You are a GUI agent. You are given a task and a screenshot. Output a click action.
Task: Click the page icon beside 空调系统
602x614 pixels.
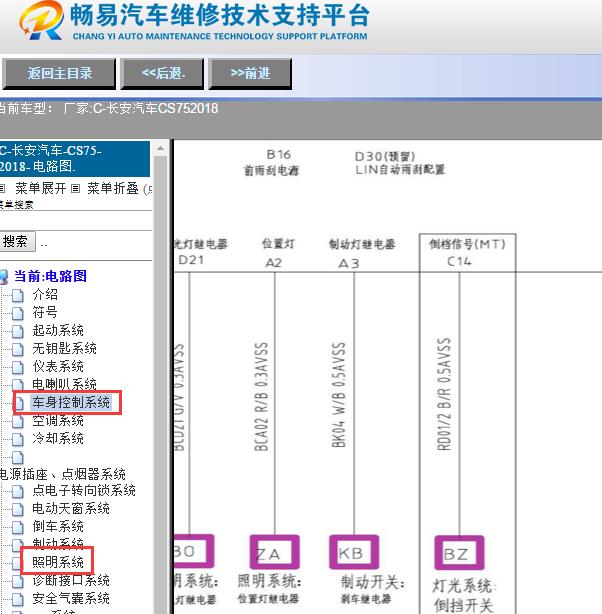18,421
